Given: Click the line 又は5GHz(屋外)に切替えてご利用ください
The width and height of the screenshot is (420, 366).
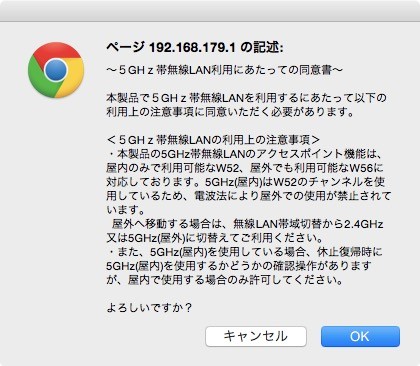Looking at the screenshot, I should (215, 238).
